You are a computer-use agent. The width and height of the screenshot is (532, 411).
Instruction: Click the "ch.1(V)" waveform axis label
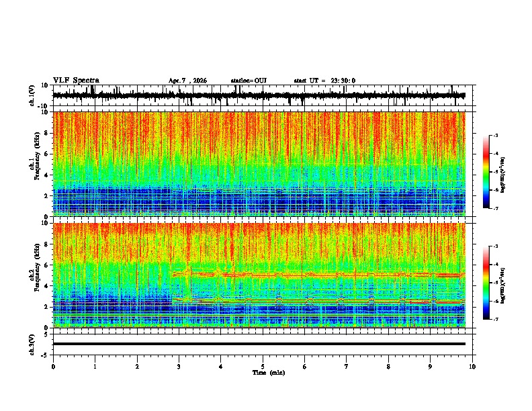[32, 95]
